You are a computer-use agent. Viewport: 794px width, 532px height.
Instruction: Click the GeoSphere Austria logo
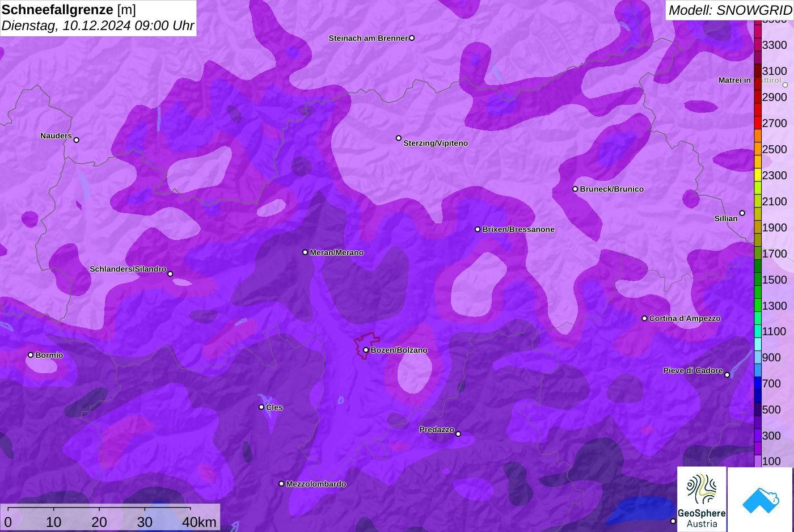702,500
